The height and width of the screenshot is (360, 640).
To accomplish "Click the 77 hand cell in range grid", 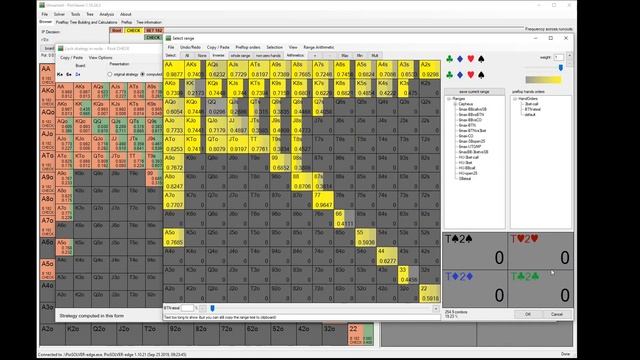I will pos(323,200).
